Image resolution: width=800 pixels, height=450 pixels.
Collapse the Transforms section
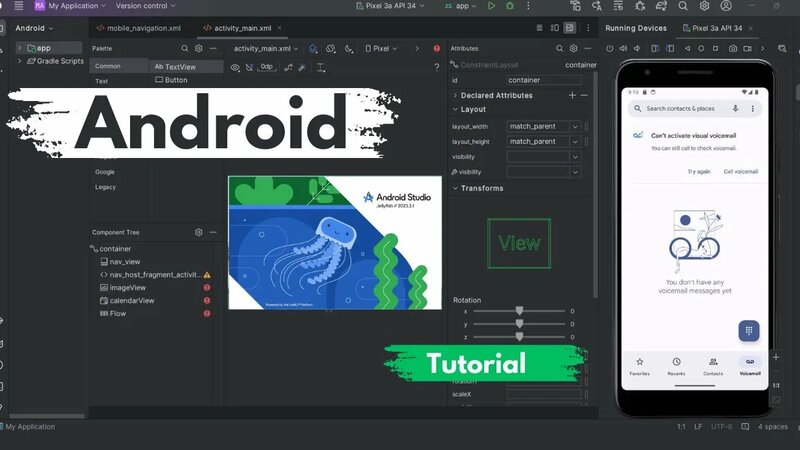click(455, 188)
